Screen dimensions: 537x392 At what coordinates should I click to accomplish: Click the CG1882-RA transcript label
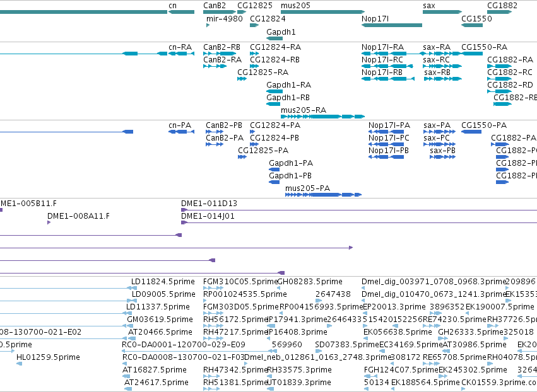pyautogui.click(x=510, y=59)
